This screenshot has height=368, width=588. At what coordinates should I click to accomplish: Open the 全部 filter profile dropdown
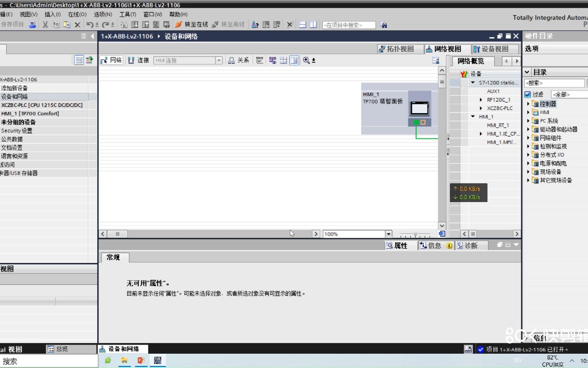(570, 94)
